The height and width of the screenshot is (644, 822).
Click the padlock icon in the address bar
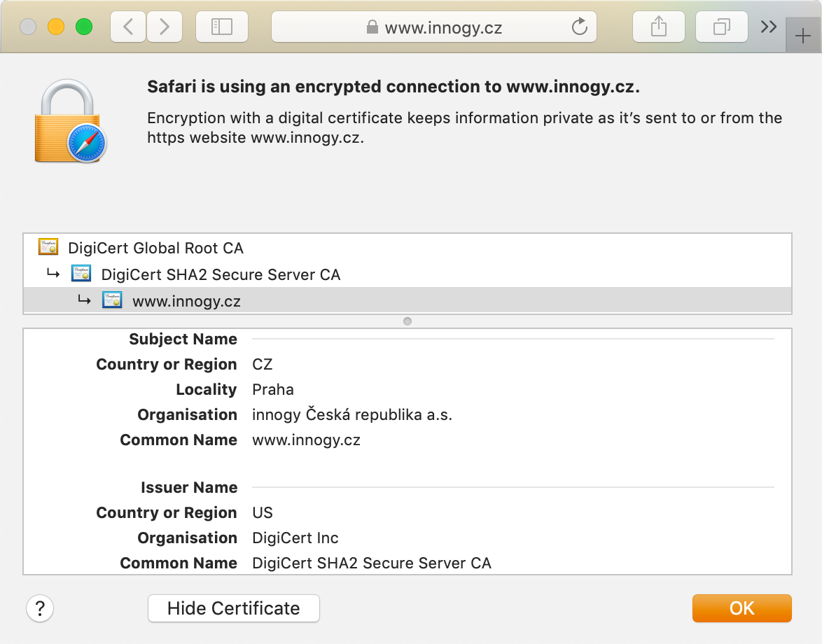pos(372,27)
